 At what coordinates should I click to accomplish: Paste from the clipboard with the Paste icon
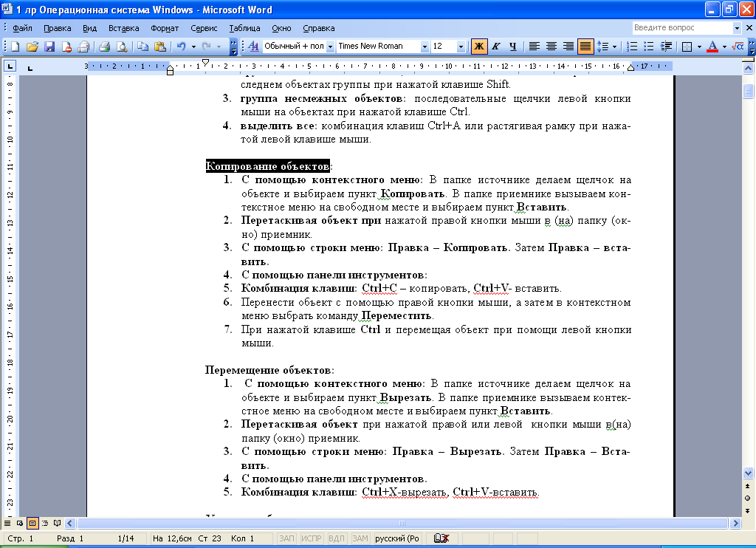(x=160, y=47)
